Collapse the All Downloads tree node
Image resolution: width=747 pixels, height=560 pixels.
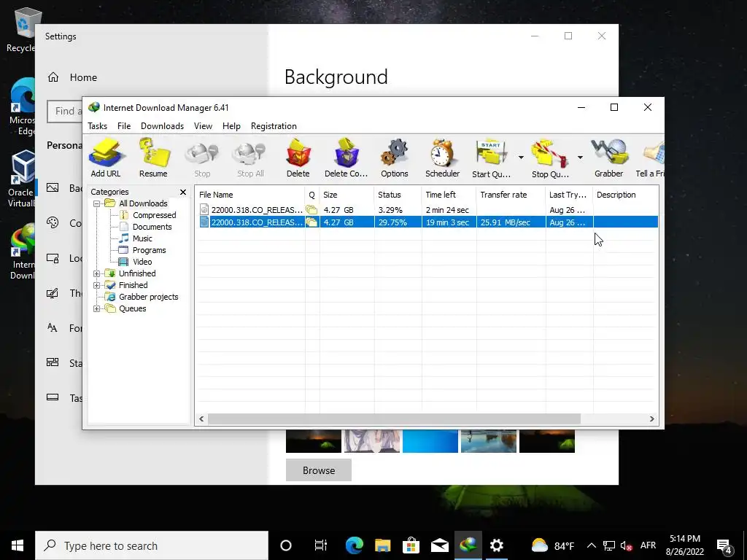tap(97, 204)
